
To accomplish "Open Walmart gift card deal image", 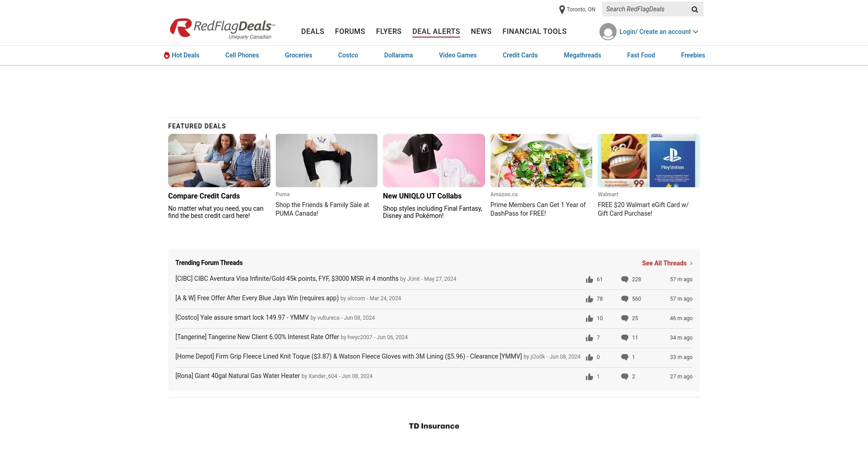I will (649, 161).
